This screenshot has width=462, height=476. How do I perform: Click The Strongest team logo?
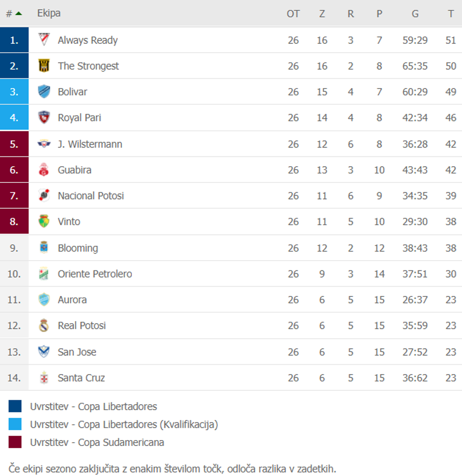pyautogui.click(x=43, y=66)
